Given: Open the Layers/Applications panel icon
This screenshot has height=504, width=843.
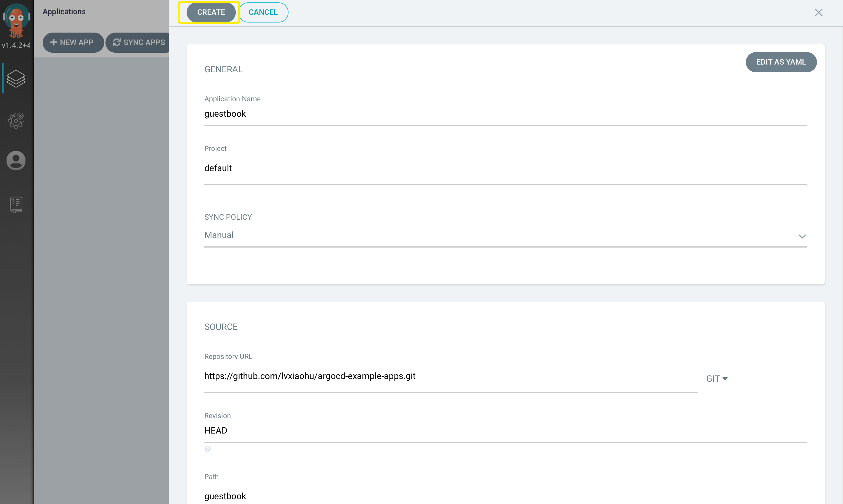Looking at the screenshot, I should 16,78.
